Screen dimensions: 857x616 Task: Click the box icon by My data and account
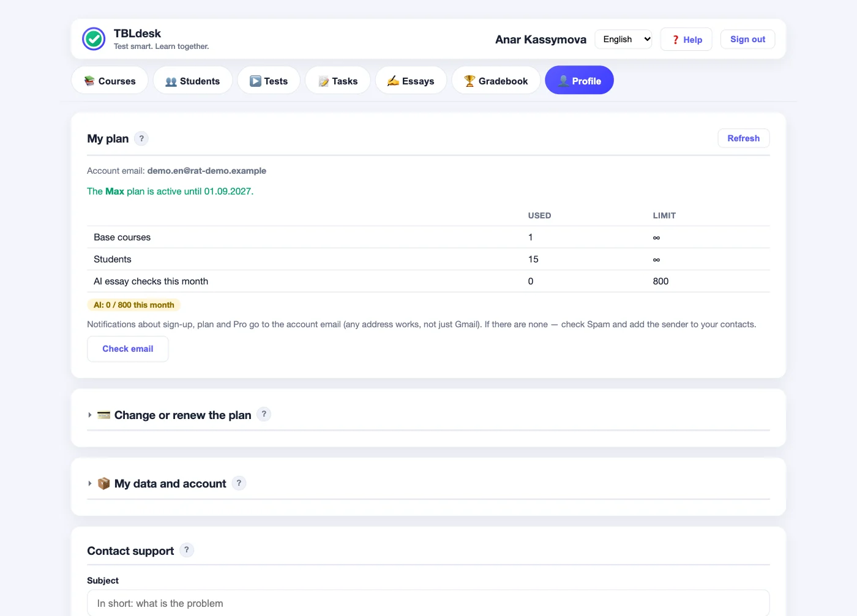(x=104, y=484)
